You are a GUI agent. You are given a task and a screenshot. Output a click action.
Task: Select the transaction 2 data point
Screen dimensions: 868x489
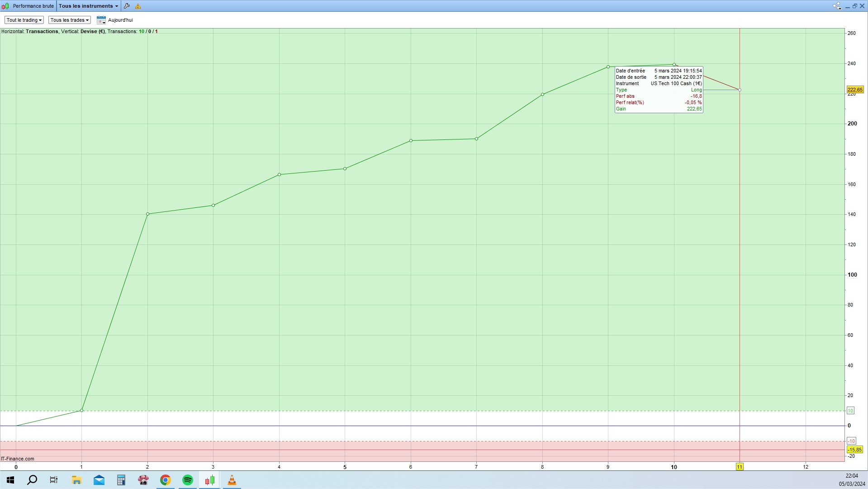tap(147, 214)
